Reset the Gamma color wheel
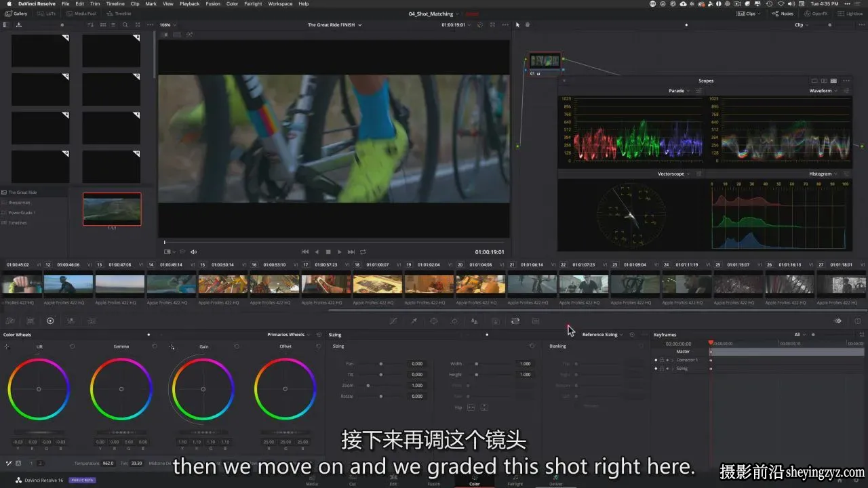Viewport: 868px width, 488px height. pyautogui.click(x=155, y=346)
